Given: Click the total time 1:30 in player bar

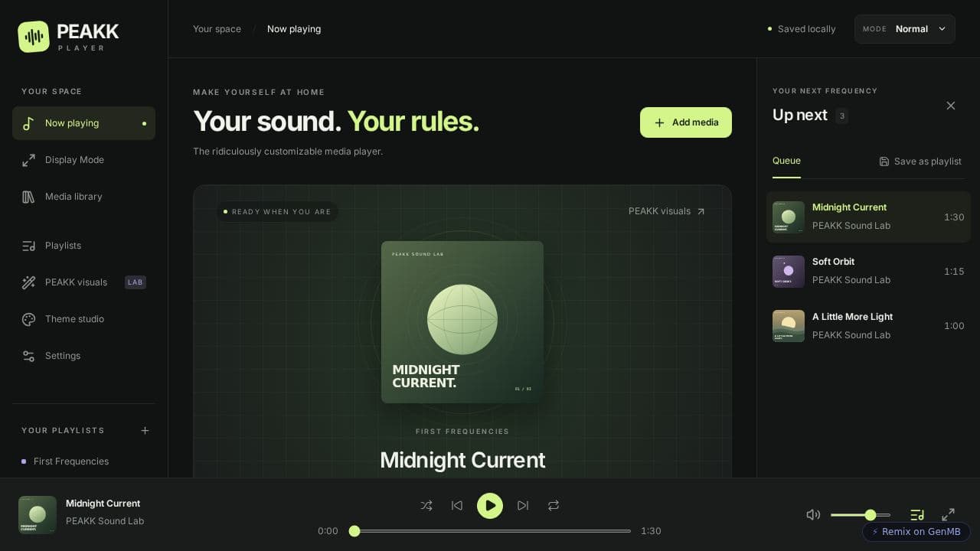Looking at the screenshot, I should click(x=651, y=531).
